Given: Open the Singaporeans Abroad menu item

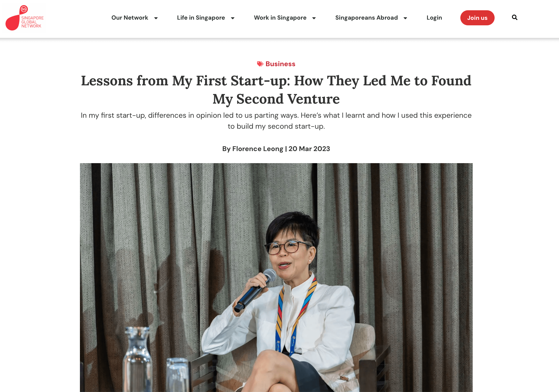Looking at the screenshot, I should (367, 18).
